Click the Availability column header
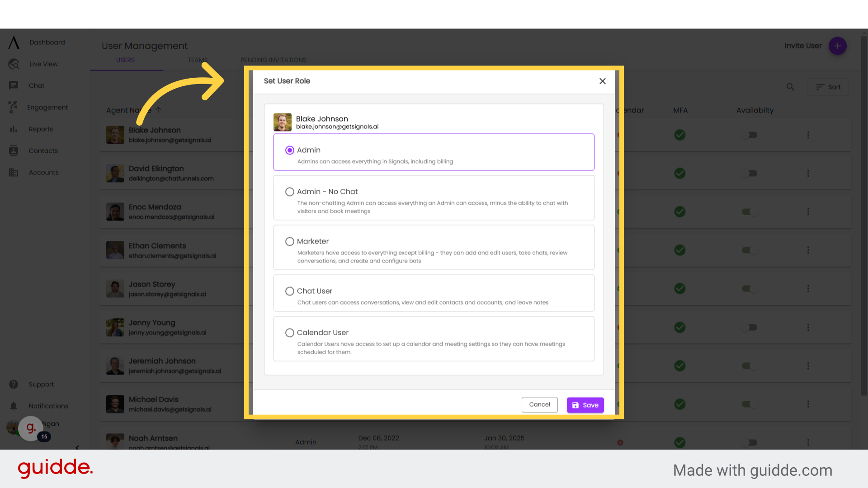This screenshot has width=868, height=488. pos(755,110)
